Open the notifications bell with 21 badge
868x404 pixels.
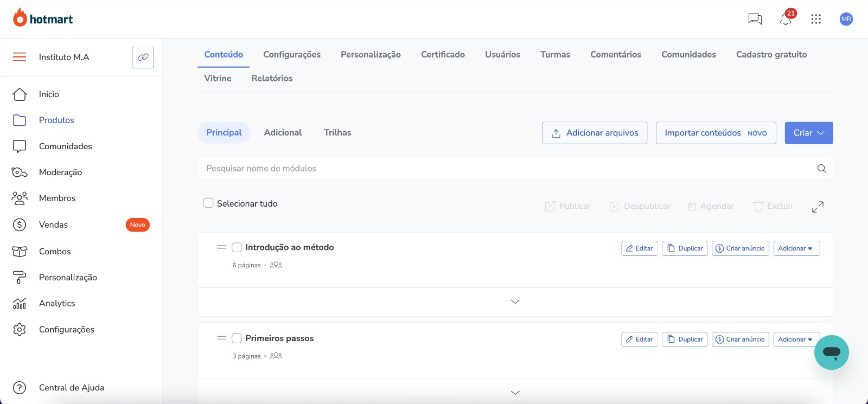(786, 19)
